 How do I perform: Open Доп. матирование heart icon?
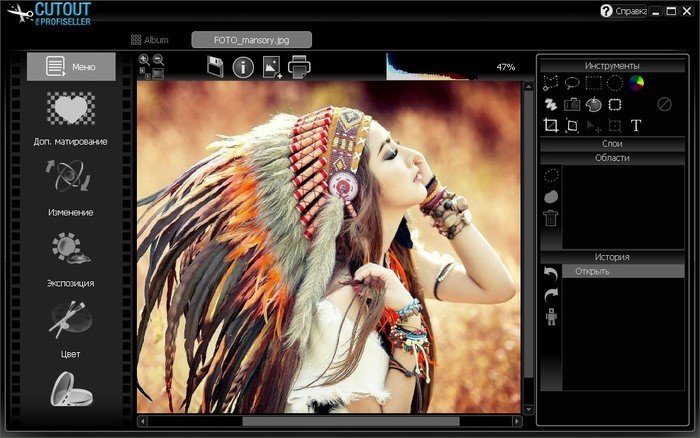[x=71, y=108]
